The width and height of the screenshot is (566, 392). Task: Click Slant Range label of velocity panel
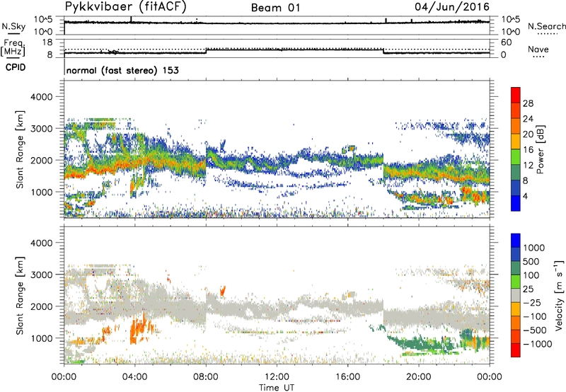pos(20,296)
